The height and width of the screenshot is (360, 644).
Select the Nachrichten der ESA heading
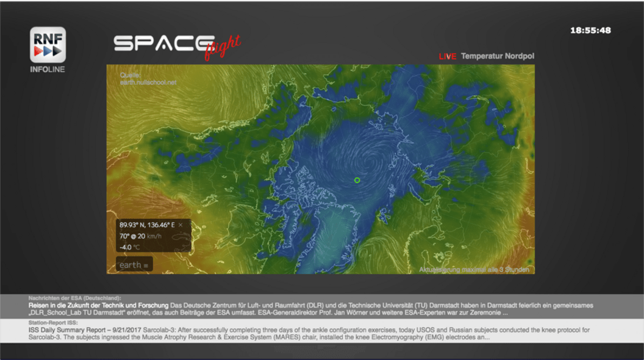(x=74, y=298)
